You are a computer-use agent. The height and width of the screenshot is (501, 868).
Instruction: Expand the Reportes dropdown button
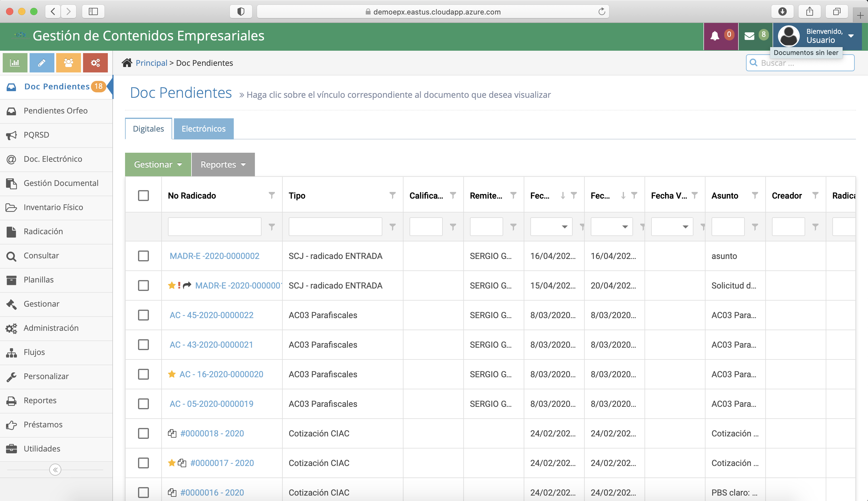click(x=223, y=164)
